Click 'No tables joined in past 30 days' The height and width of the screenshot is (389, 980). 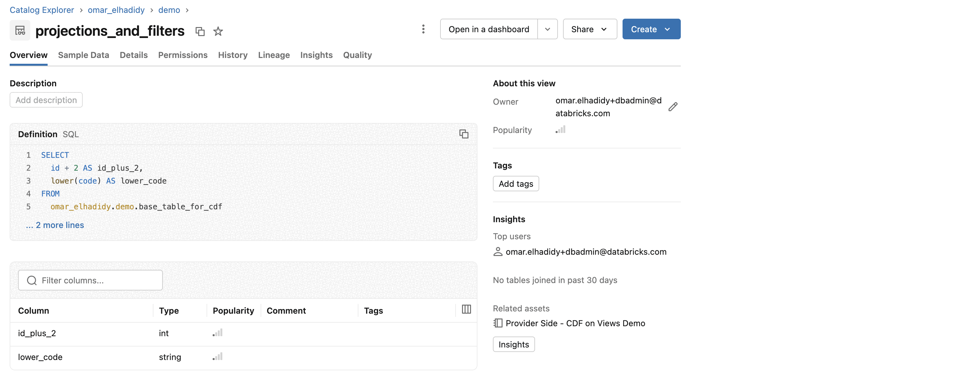click(555, 280)
